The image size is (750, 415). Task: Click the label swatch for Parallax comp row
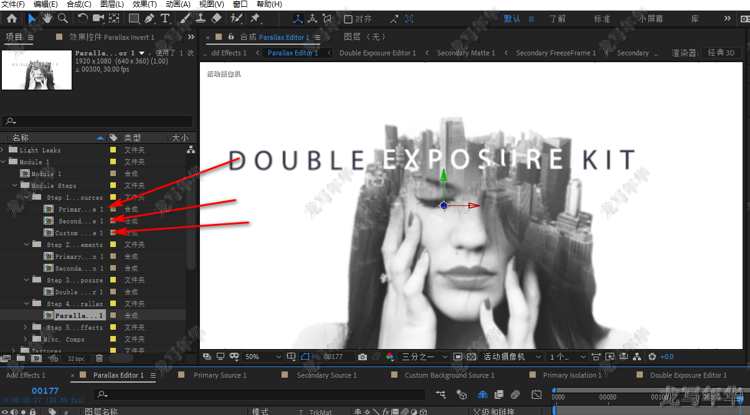pos(113,316)
